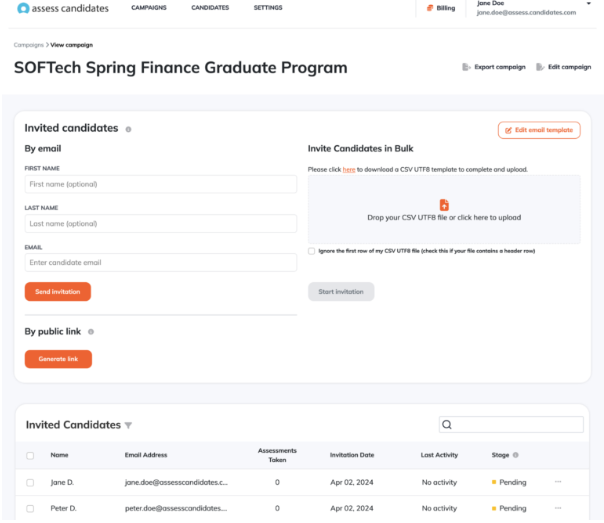Viewport: 604px width, 523px height.
Task: Click the Assess Candidates logo
Action: pyautogui.click(x=63, y=8)
